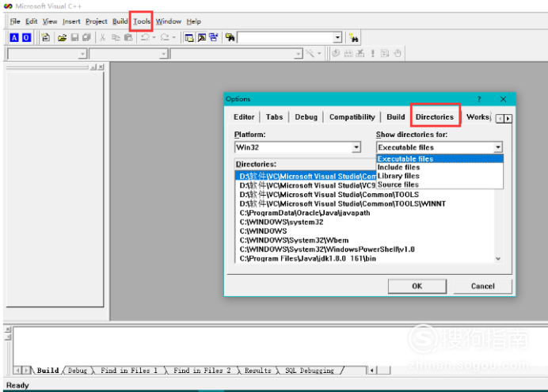Click the directories list scroll-down arrow
This screenshot has width=548, height=392.
click(498, 258)
